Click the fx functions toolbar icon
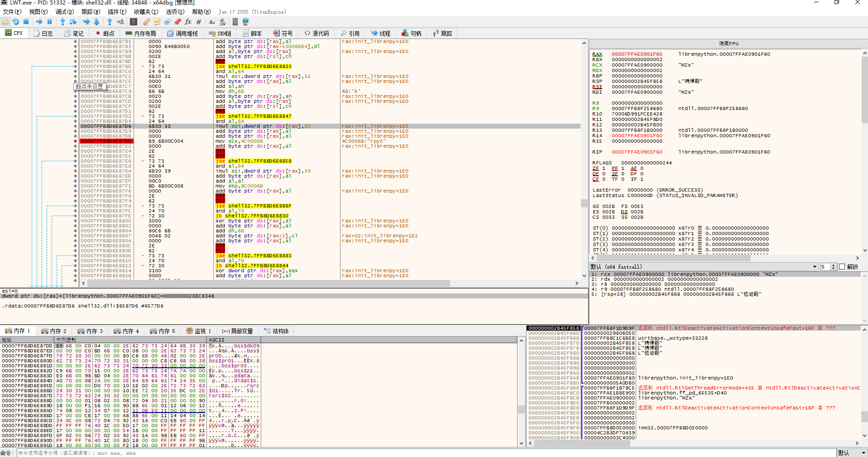This screenshot has height=457, width=868. click(188, 22)
